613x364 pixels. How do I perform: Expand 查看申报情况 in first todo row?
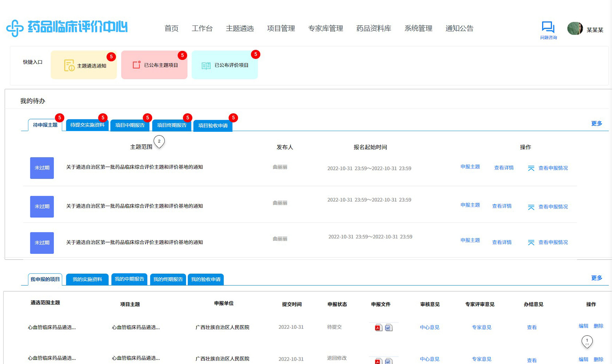coord(548,168)
